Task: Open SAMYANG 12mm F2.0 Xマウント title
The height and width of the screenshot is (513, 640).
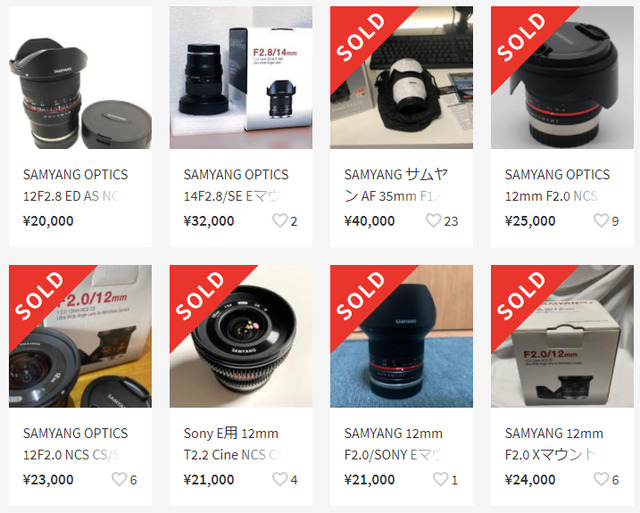Action: 554,444
